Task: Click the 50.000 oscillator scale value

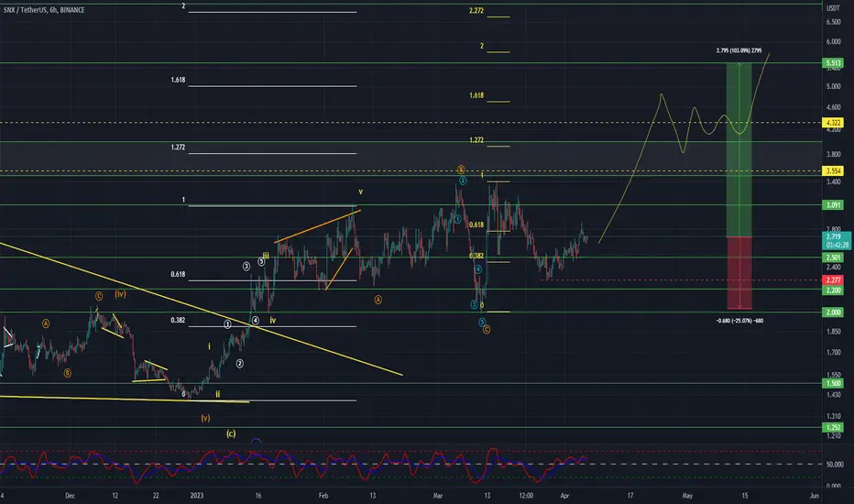Action: (x=835, y=465)
